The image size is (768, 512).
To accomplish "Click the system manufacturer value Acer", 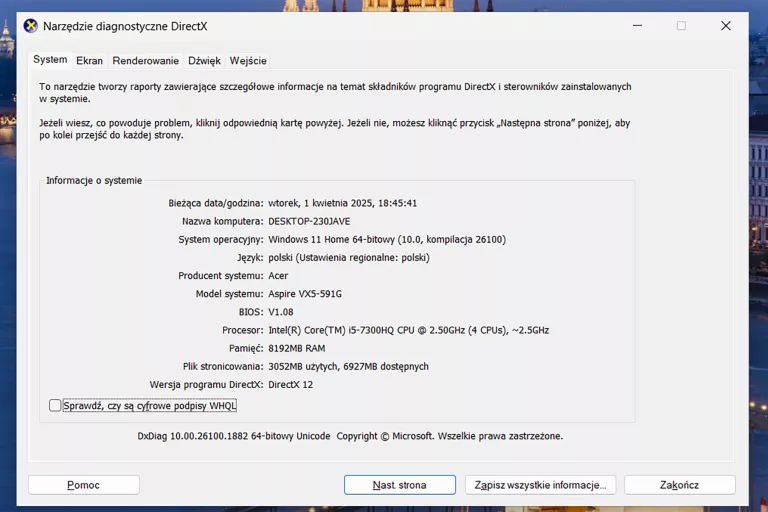I will [x=278, y=276].
